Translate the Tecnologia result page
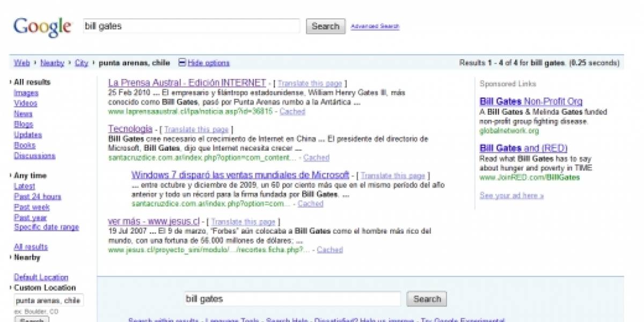This screenshot has height=322, width=644. [x=196, y=129]
